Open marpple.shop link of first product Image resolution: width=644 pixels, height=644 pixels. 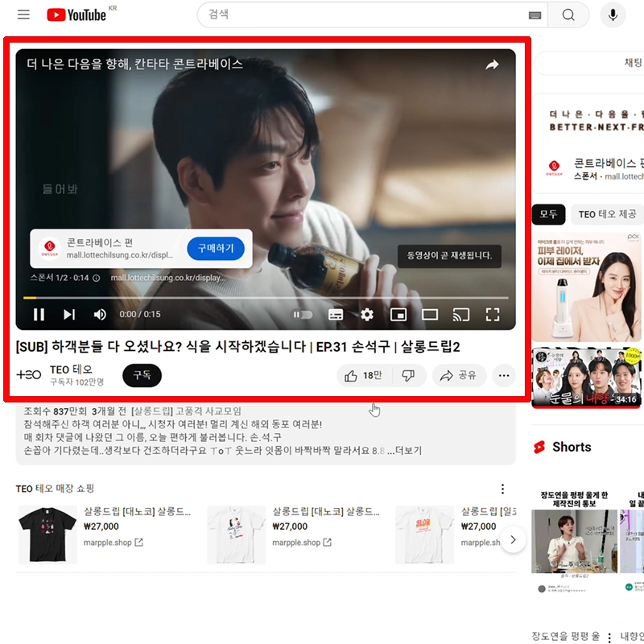tap(113, 543)
